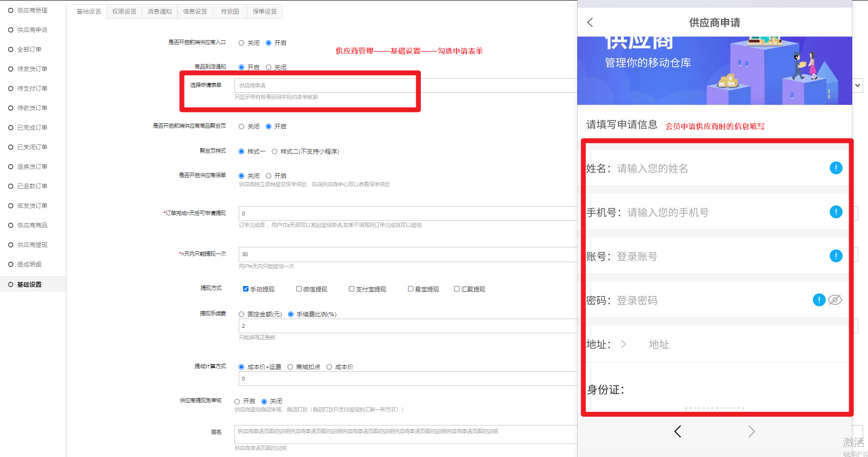
Task: Expand the 地址 chevron selector
Action: point(623,344)
